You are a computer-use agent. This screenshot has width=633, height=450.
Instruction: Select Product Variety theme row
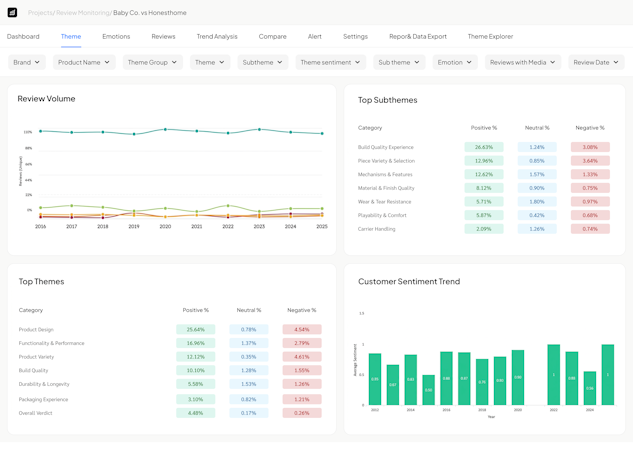pos(170,357)
